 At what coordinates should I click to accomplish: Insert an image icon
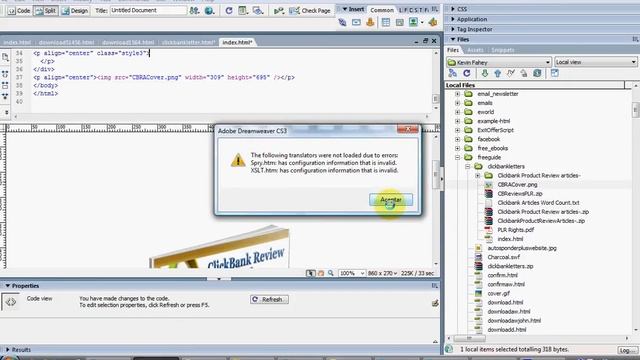pyautogui.click(x=413, y=22)
